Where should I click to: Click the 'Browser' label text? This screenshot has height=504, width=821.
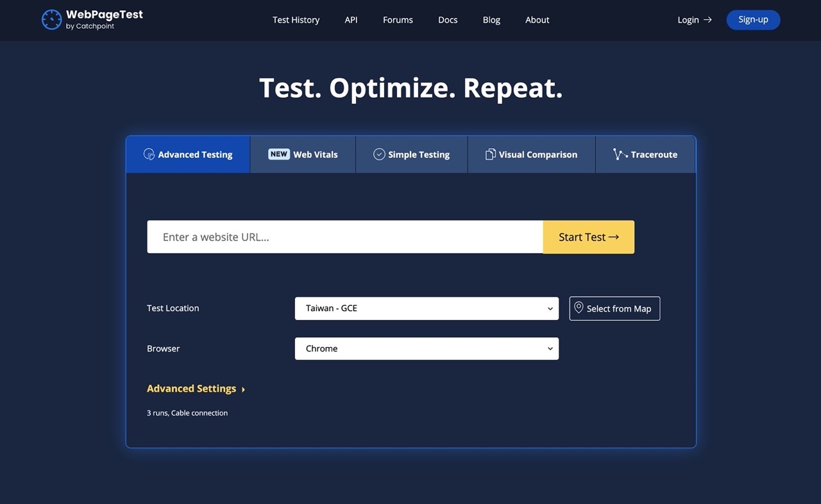[164, 349]
